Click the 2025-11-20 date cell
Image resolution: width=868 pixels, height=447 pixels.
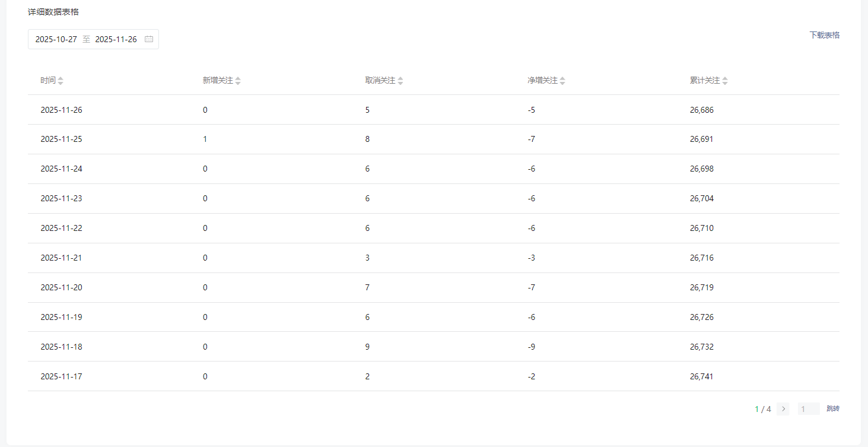point(61,287)
